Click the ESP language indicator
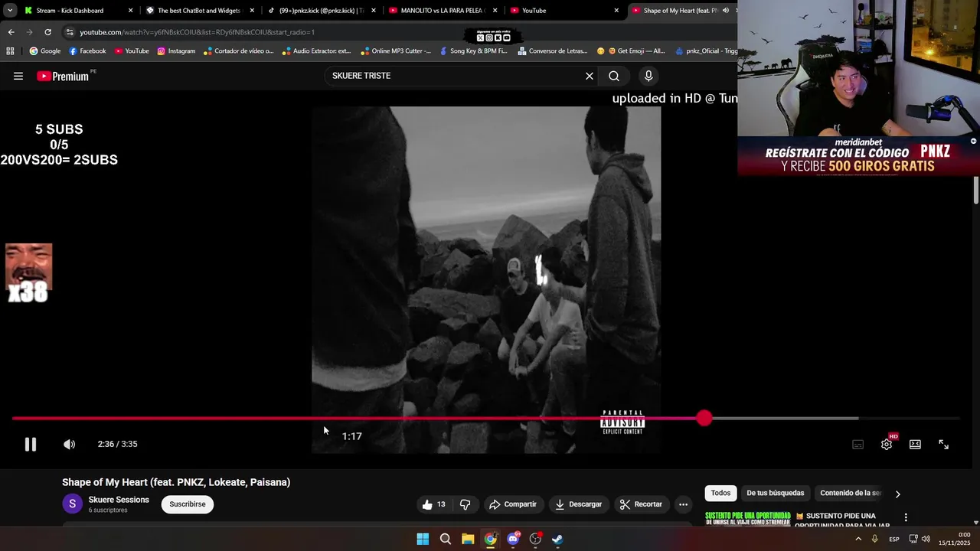This screenshot has height=551, width=980. coord(893,540)
